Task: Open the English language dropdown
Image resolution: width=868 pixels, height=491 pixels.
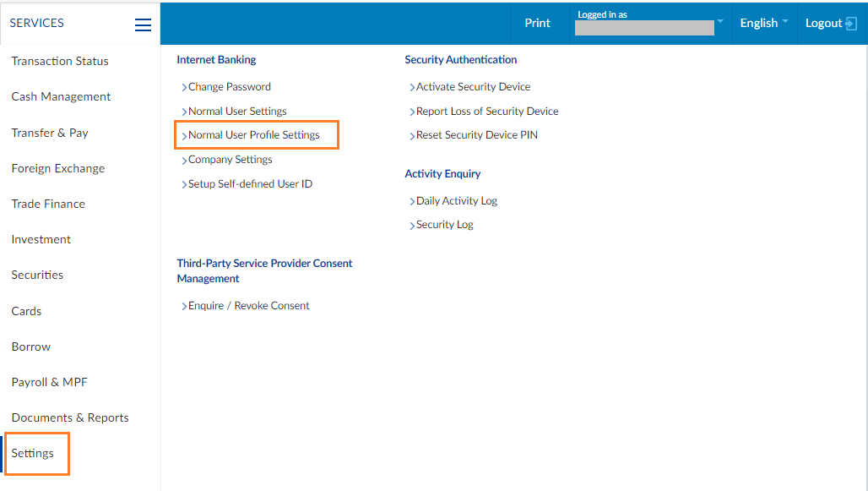Action: pyautogui.click(x=763, y=24)
